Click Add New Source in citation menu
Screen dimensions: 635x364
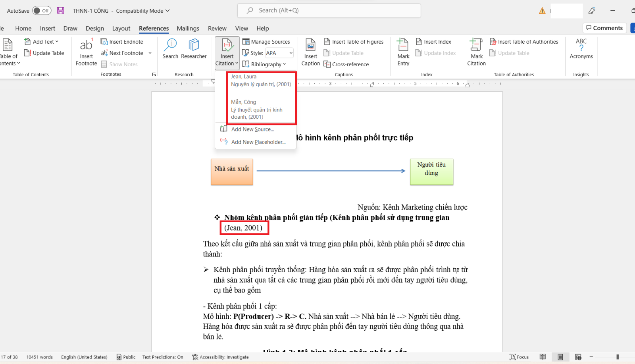point(252,129)
